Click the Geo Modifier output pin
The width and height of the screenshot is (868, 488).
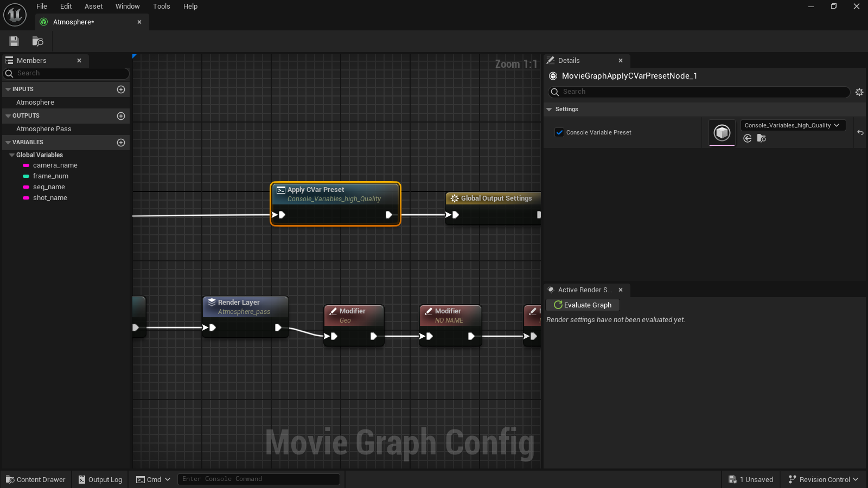pos(373,336)
